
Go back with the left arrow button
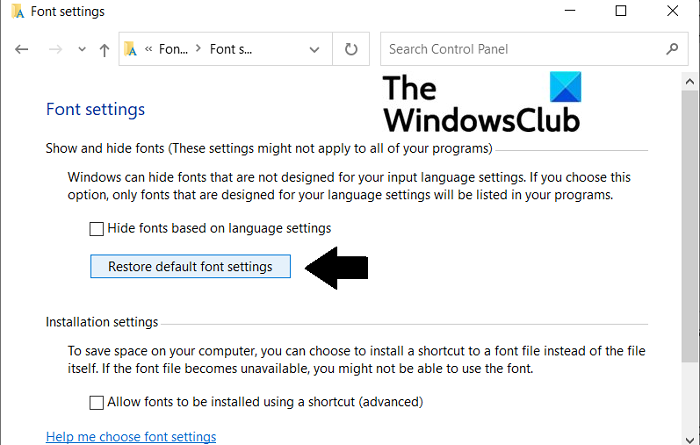[x=21, y=49]
